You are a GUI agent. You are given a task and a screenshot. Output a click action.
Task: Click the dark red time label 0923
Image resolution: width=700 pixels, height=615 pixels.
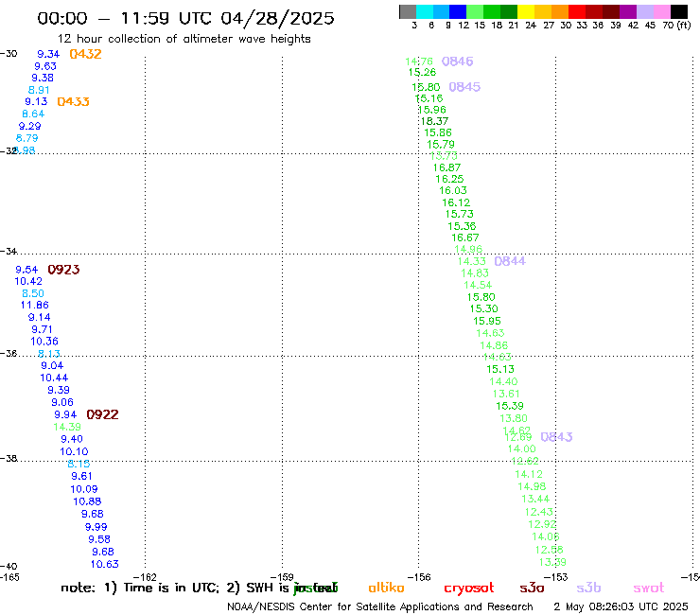(x=63, y=270)
